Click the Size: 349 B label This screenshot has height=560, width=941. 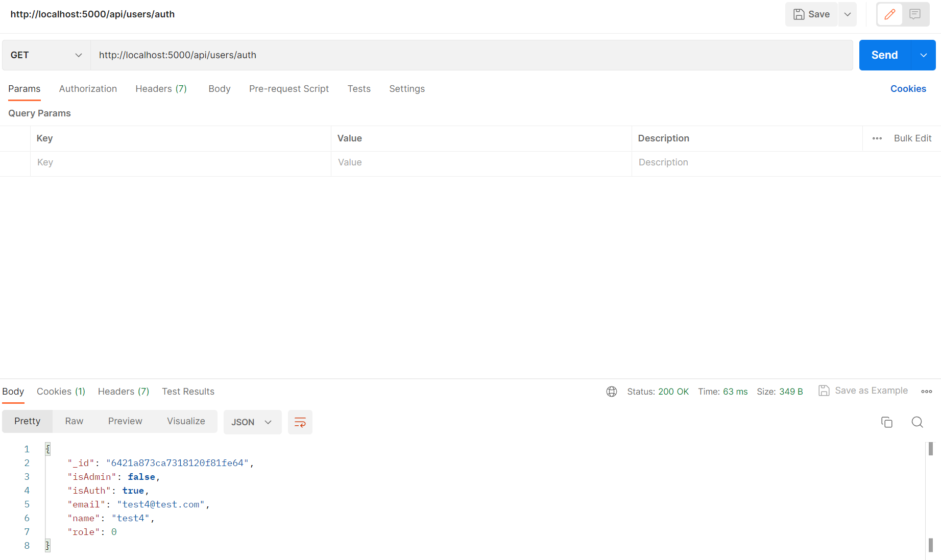780,392
